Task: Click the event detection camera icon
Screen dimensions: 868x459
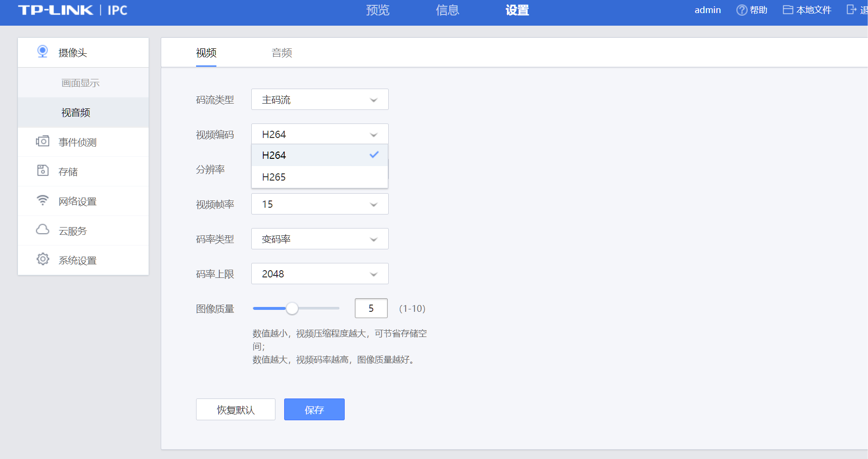Action: click(43, 141)
